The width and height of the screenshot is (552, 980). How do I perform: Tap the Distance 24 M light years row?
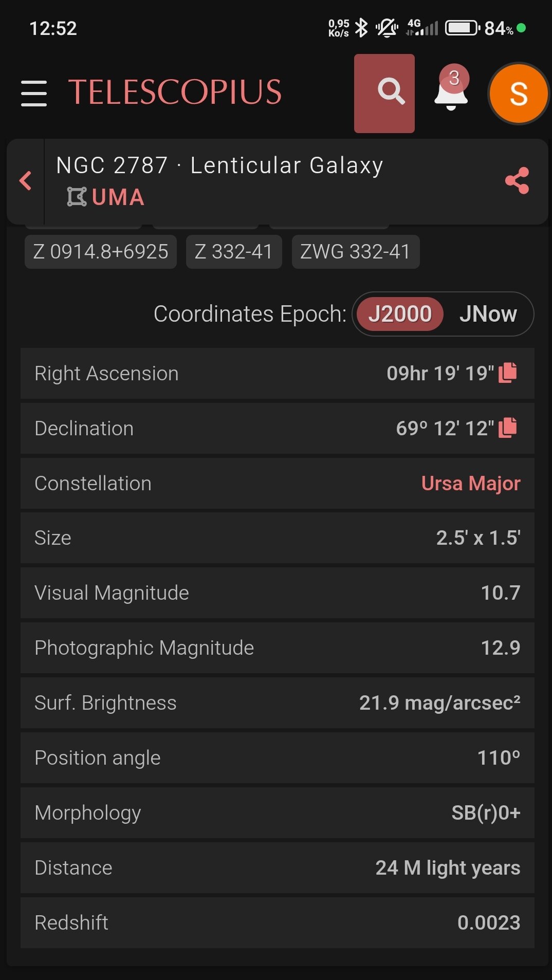click(x=278, y=868)
